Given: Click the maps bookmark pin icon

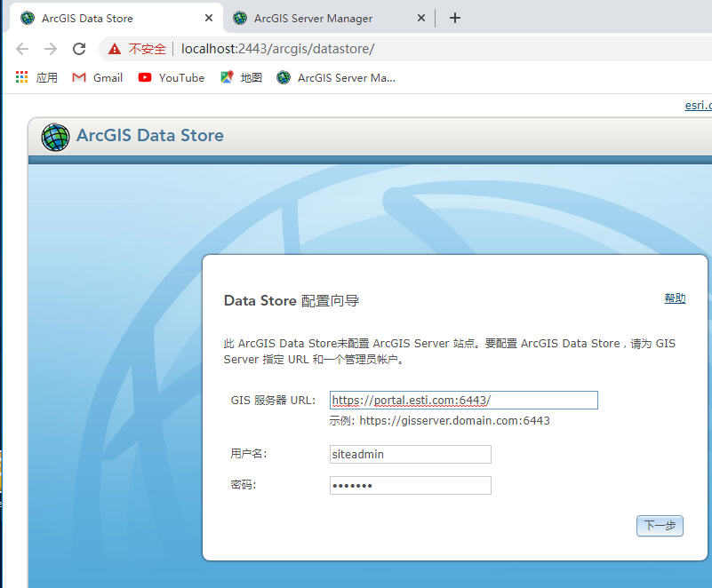Looking at the screenshot, I should click(x=227, y=77).
